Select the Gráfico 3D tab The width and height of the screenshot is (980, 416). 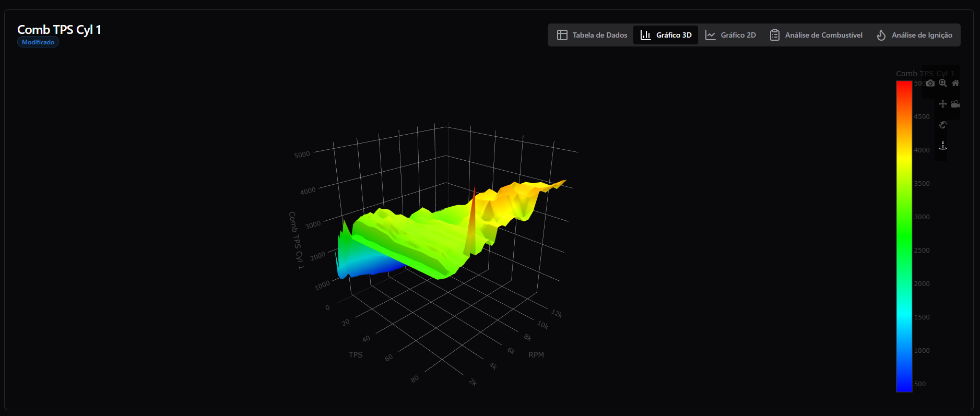click(x=666, y=35)
